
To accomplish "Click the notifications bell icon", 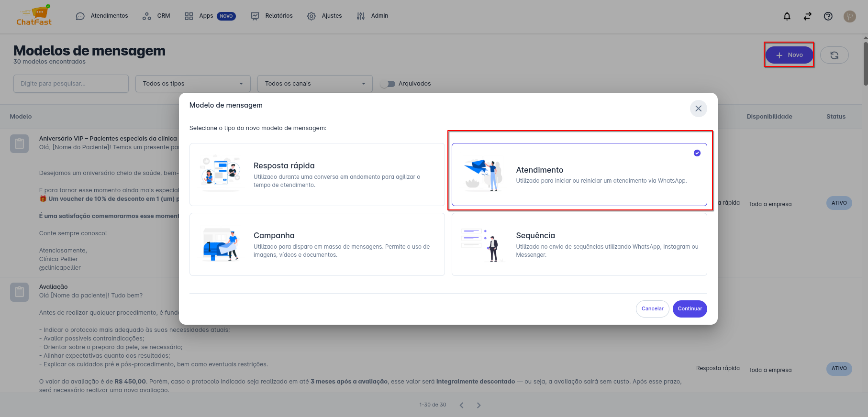I will [787, 16].
